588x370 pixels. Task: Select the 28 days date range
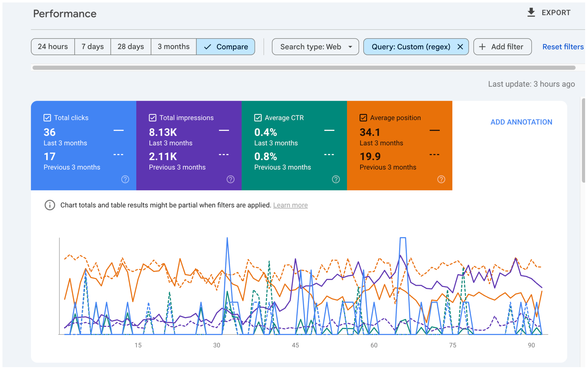point(131,47)
